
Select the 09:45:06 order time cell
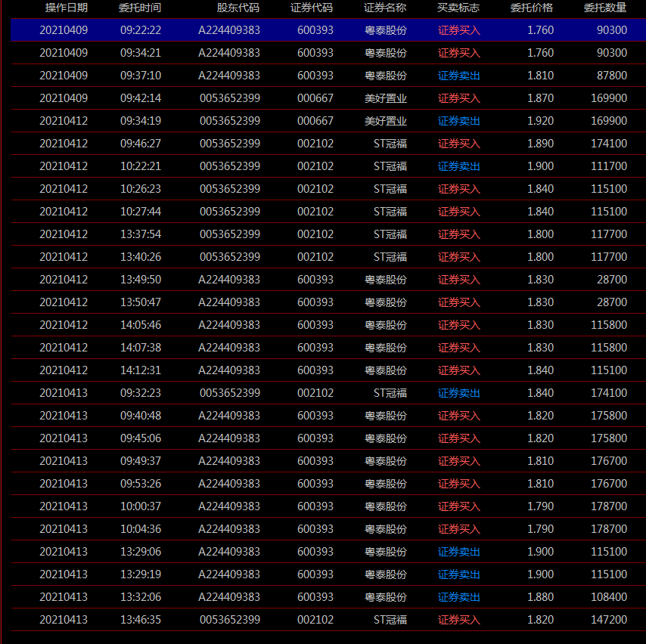tap(141, 438)
